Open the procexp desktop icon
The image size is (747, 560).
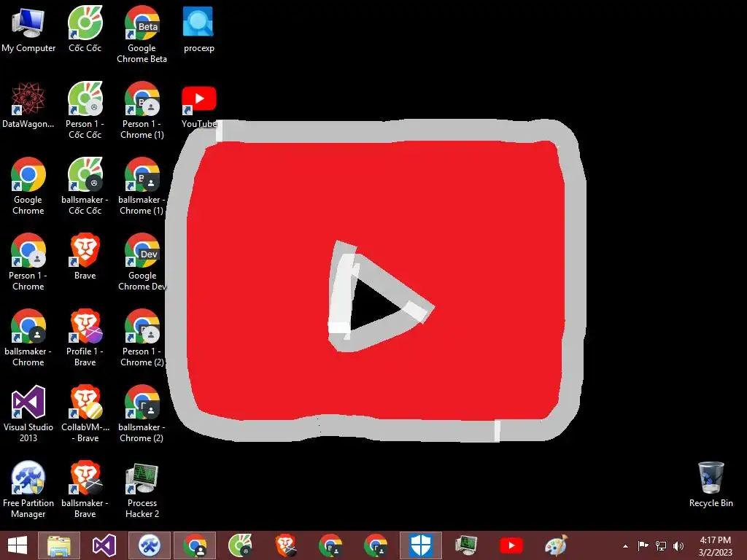point(198,29)
